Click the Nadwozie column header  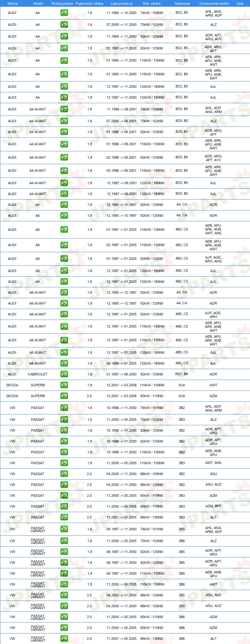click(x=182, y=4)
